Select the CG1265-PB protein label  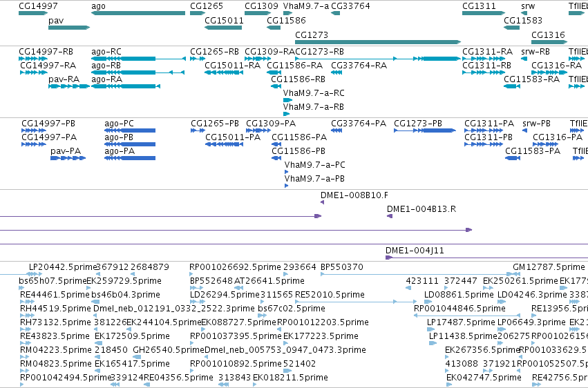(x=215, y=123)
